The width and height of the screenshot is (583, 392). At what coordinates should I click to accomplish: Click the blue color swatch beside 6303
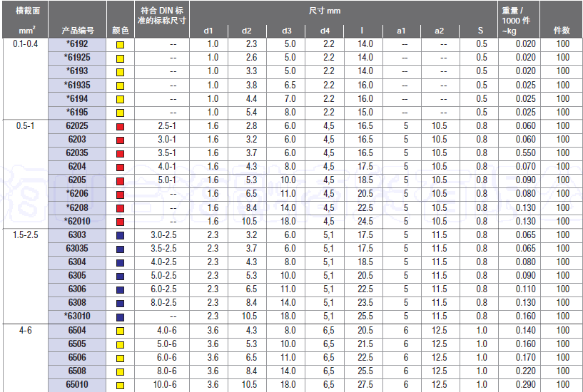(x=120, y=235)
